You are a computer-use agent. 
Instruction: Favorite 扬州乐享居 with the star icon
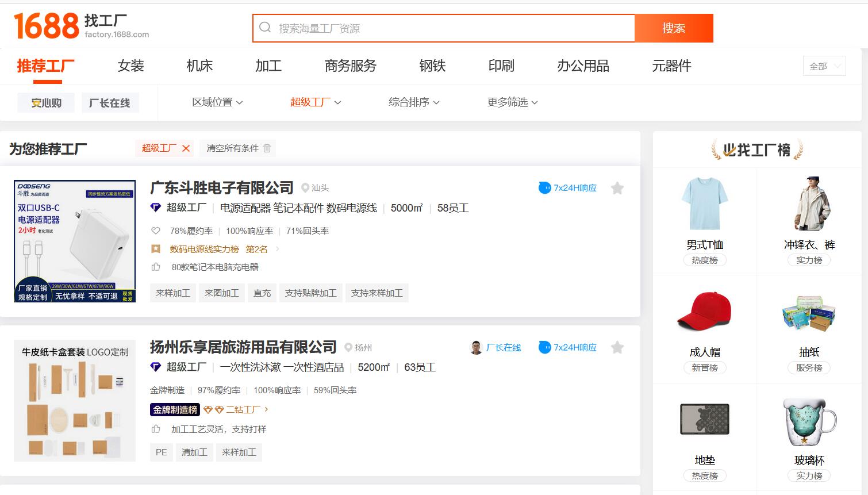tap(617, 347)
